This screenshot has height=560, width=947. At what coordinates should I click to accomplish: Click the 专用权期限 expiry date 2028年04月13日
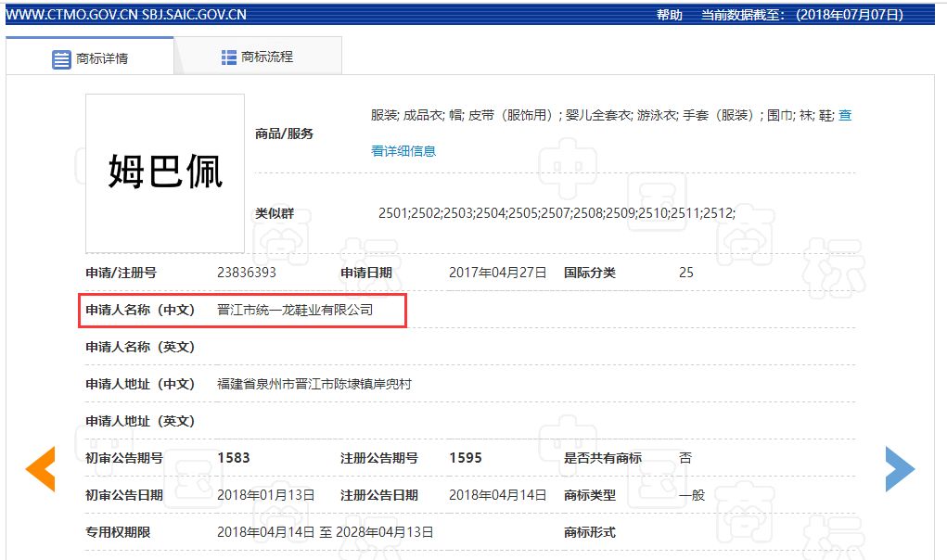[387, 531]
